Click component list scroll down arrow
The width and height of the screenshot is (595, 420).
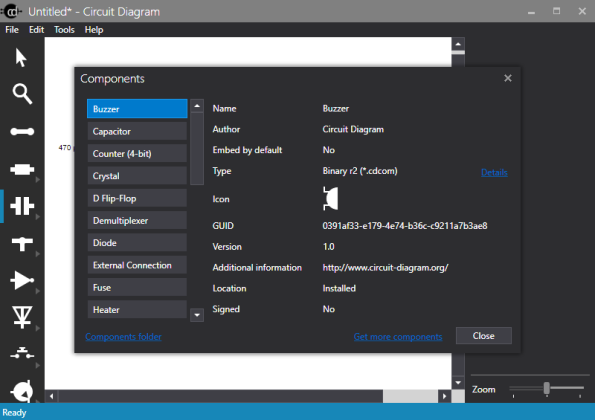click(x=197, y=315)
